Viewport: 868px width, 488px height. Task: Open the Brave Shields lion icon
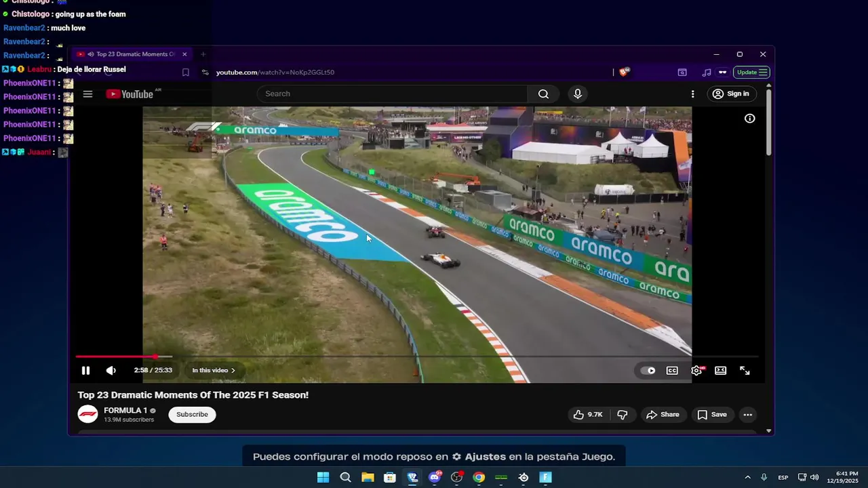(x=625, y=72)
